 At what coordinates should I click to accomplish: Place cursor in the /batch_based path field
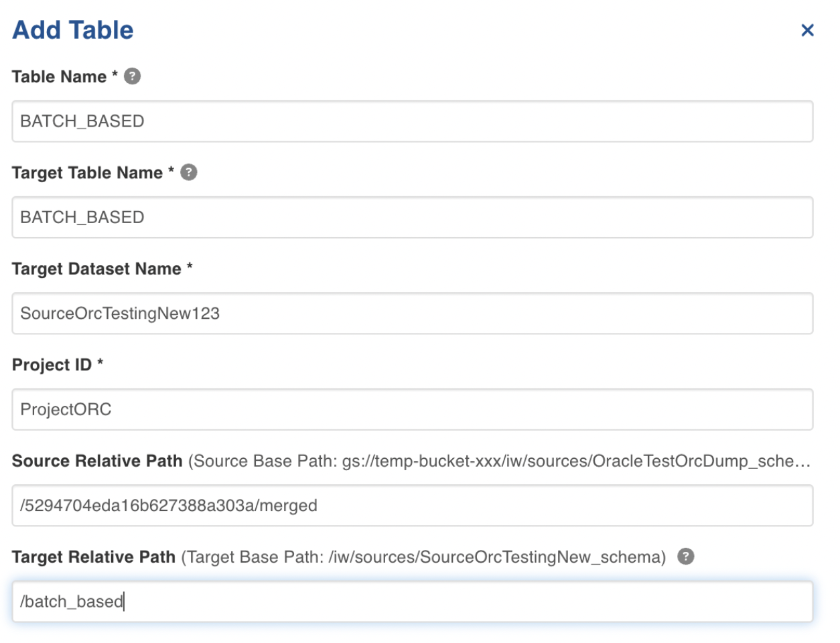click(x=413, y=601)
